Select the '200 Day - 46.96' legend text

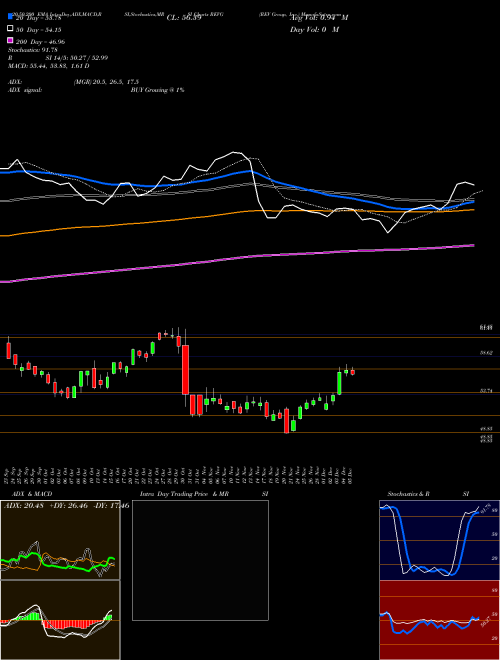tap(40, 42)
